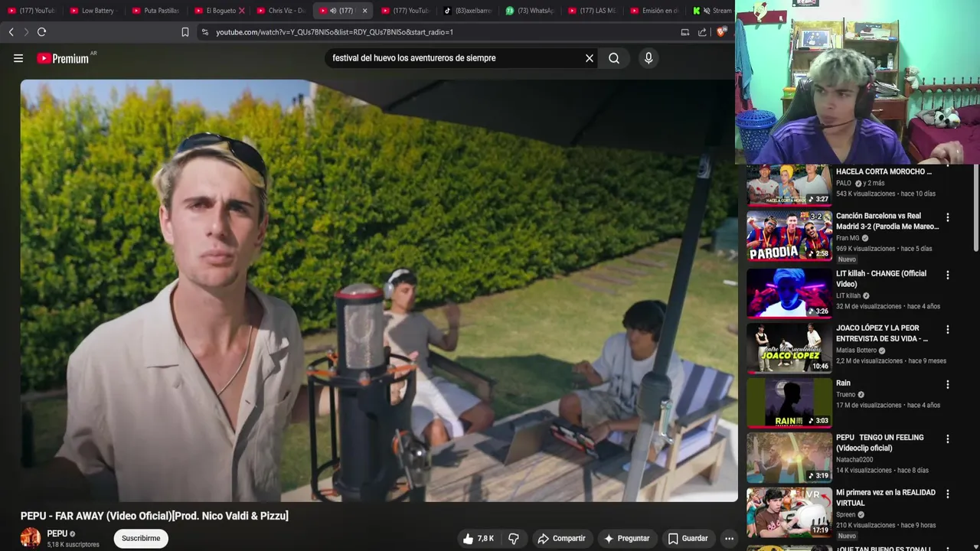Close the active (177) YouTube tab
Viewport: 980px width, 551px height.
(x=364, y=11)
